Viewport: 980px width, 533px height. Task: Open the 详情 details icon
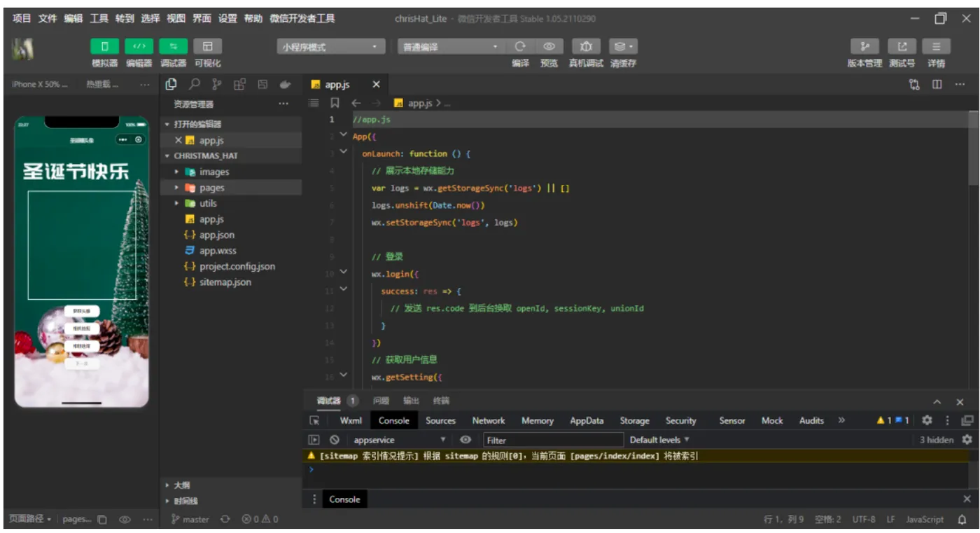coord(936,46)
